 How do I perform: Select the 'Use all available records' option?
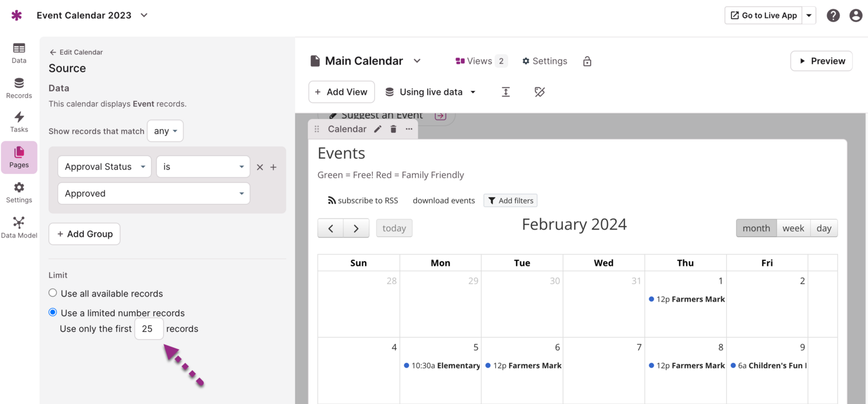[53, 292]
